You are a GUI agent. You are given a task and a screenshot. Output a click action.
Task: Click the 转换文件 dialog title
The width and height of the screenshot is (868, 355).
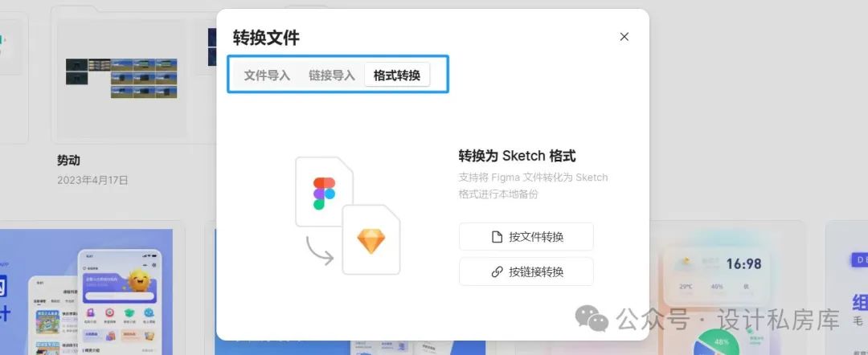[266, 38]
